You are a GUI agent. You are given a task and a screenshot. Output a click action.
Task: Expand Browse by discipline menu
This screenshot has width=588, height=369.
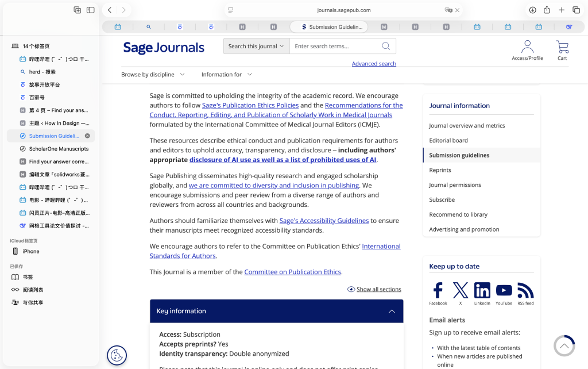click(x=153, y=74)
